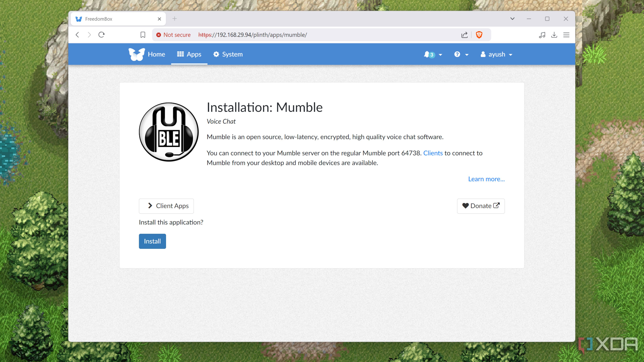644x362 pixels.
Task: Expand the Client Apps section
Action: click(166, 206)
